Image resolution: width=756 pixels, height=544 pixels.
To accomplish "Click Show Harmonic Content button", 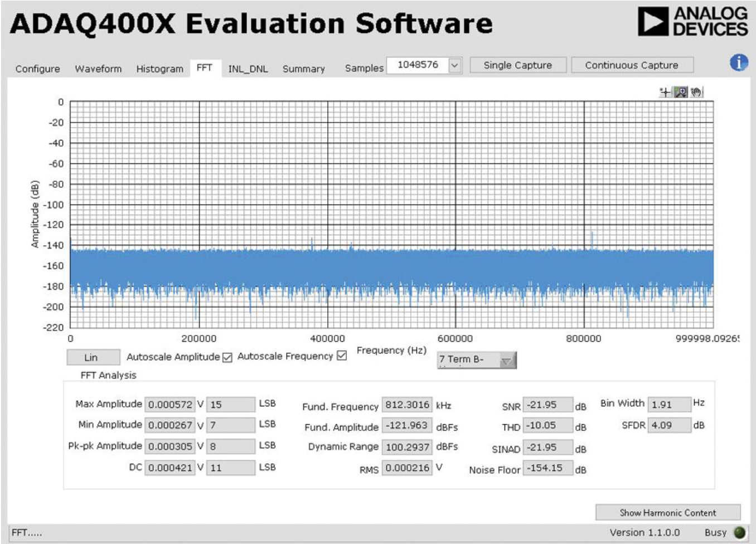I will click(x=668, y=513).
